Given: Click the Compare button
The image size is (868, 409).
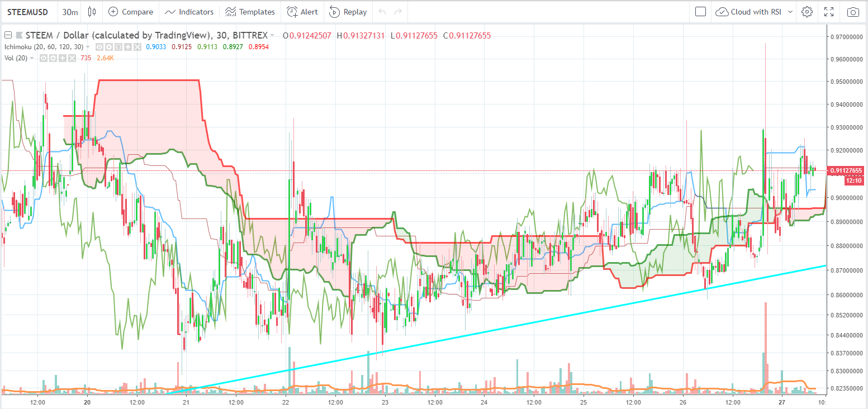Looking at the screenshot, I should click(x=131, y=12).
